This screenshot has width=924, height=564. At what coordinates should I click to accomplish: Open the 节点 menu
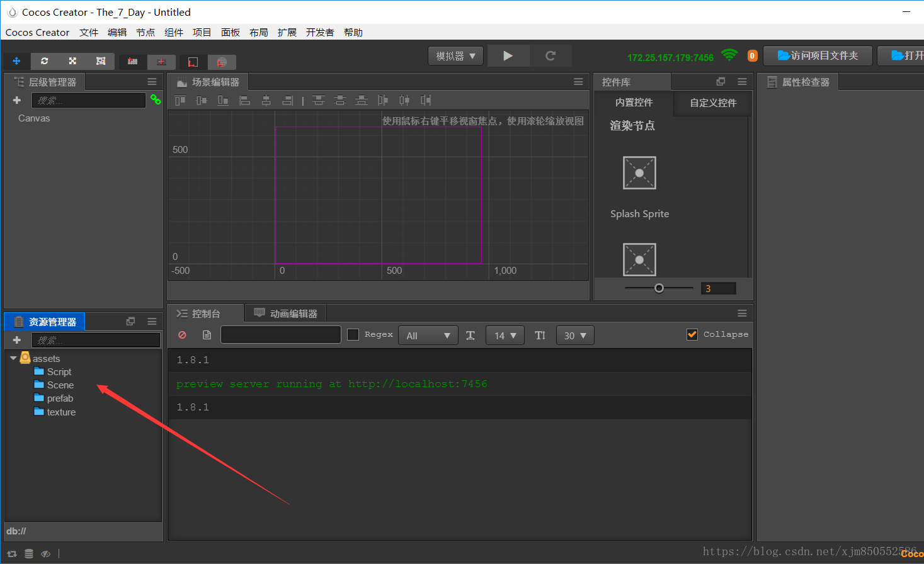[145, 32]
